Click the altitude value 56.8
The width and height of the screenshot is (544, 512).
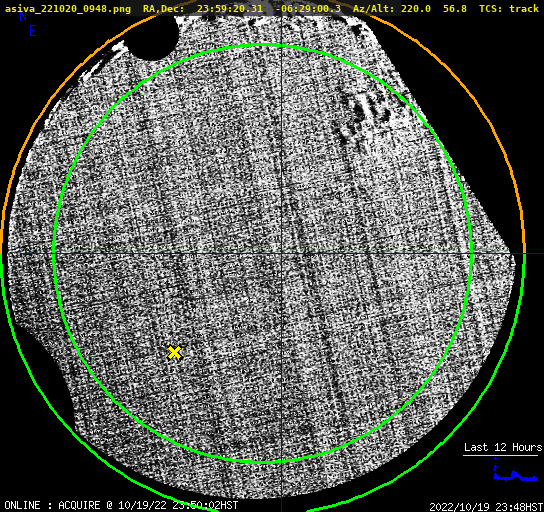[x=455, y=8]
